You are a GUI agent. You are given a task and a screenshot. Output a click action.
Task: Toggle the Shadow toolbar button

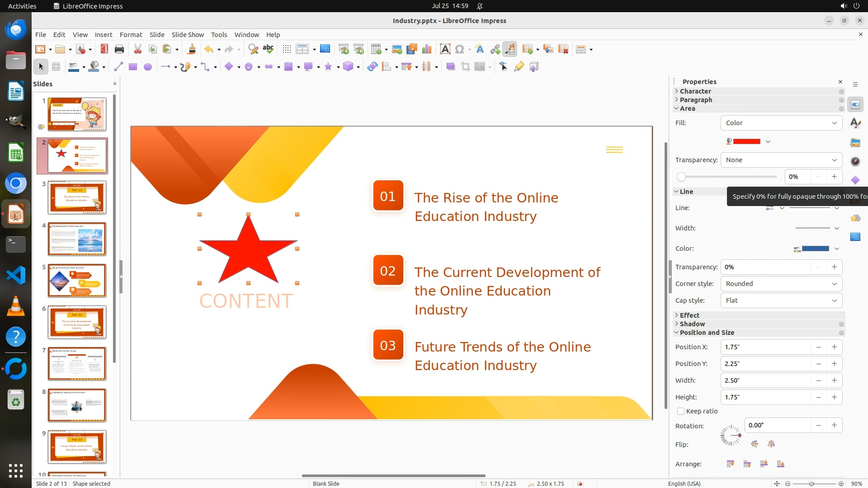pos(450,67)
